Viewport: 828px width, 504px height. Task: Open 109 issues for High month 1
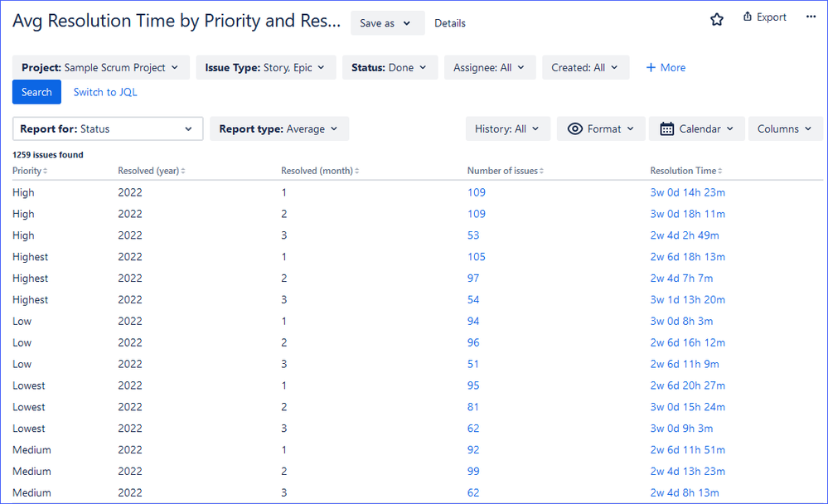pos(477,192)
